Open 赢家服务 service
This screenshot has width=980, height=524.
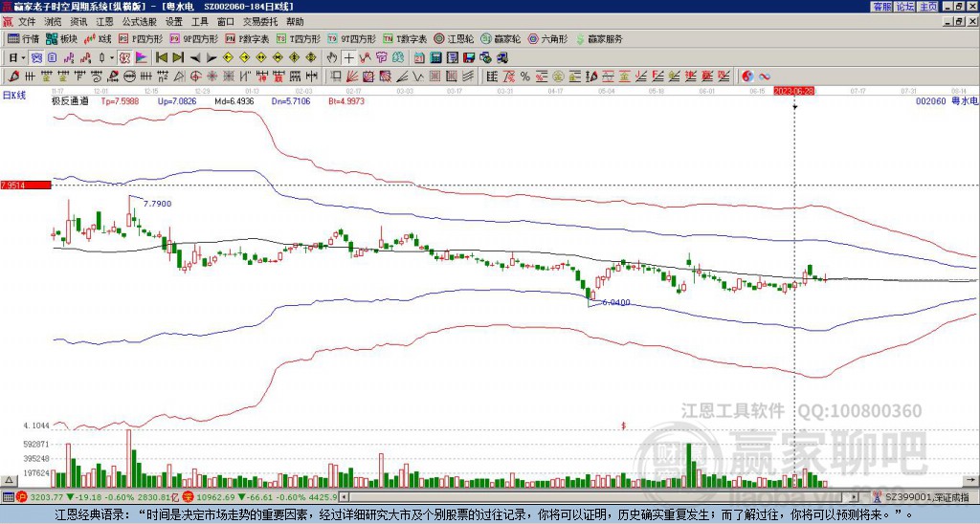pyautogui.click(x=599, y=38)
